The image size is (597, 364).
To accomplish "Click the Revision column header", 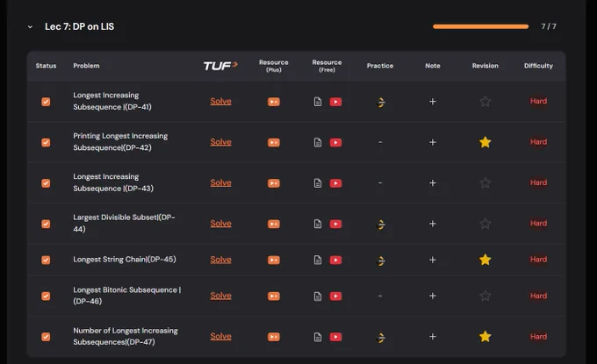I will point(485,66).
